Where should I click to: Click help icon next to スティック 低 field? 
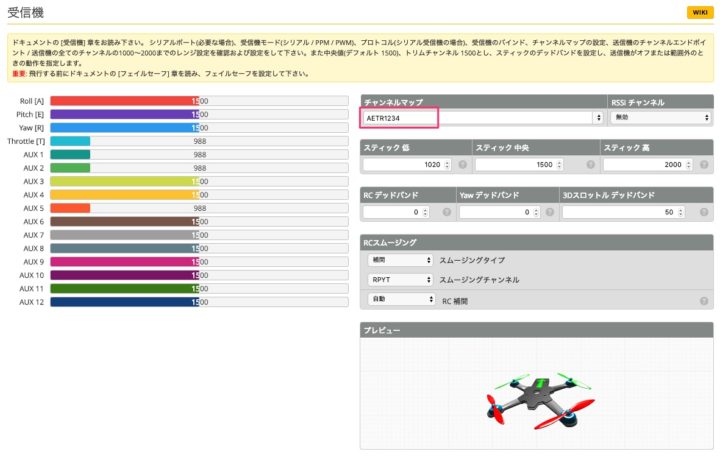click(x=463, y=165)
